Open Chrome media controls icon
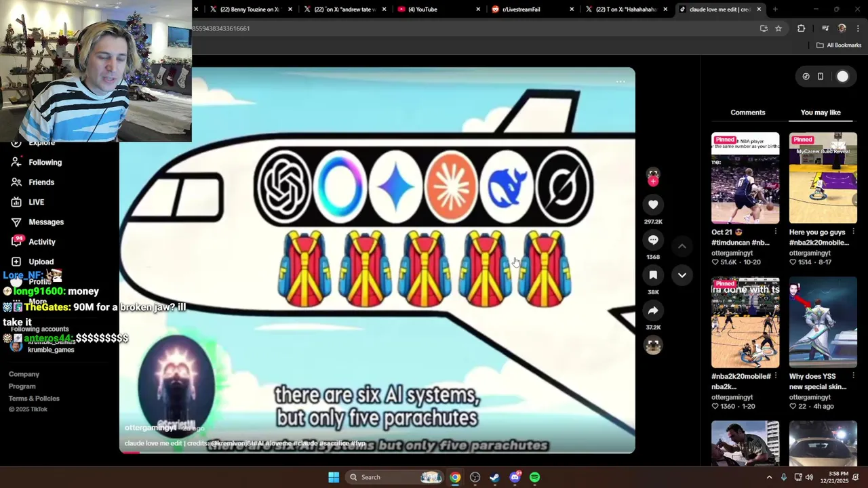 [x=825, y=28]
